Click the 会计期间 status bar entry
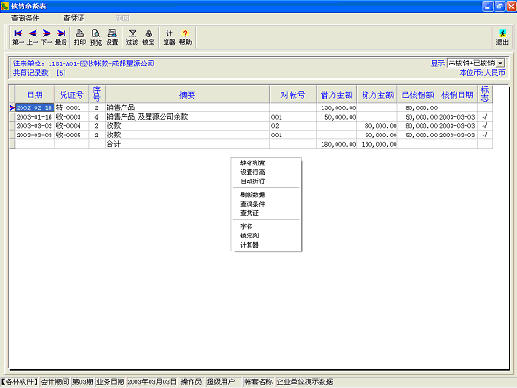This screenshot has height=388, width=517. point(55,382)
